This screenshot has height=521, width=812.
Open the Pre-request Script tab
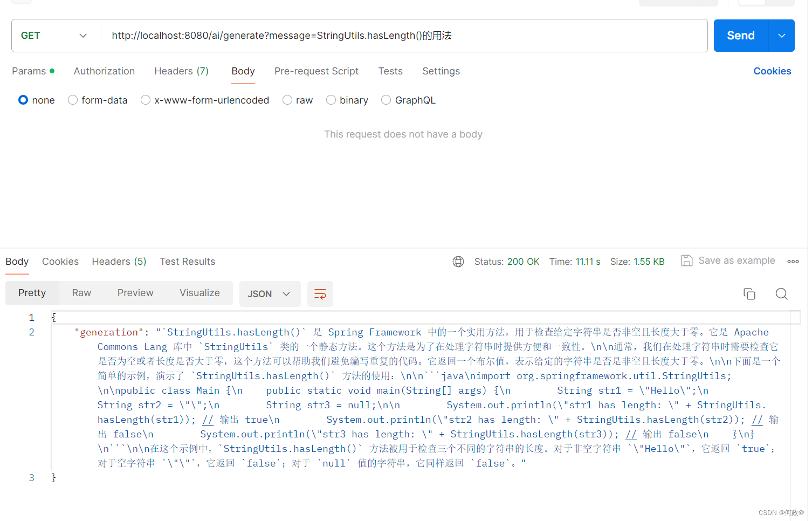point(316,71)
